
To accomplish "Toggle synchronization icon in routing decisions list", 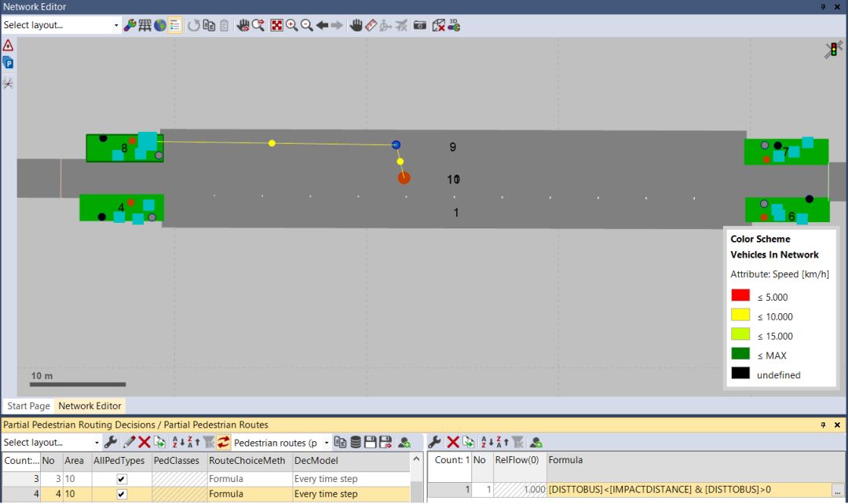I will point(223,443).
